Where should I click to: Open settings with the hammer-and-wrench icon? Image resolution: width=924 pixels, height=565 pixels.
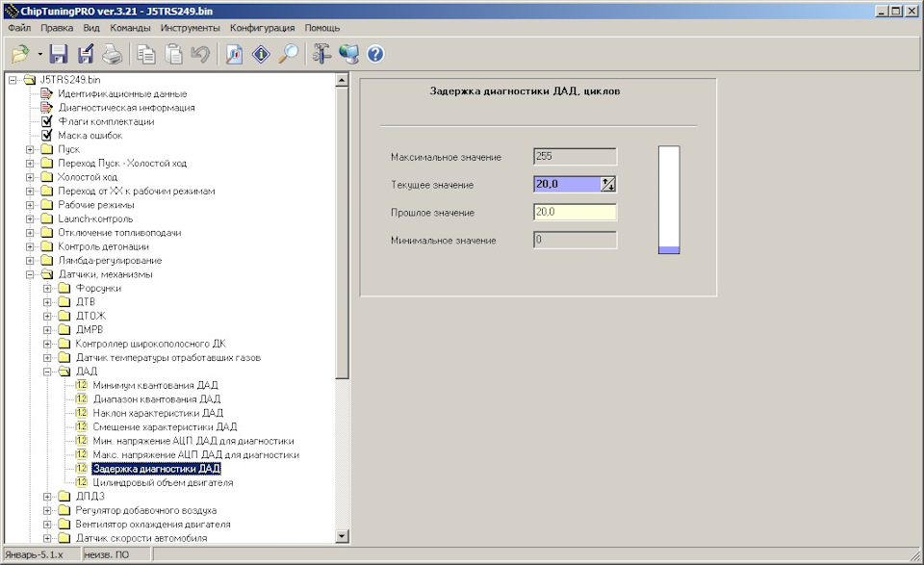321,54
